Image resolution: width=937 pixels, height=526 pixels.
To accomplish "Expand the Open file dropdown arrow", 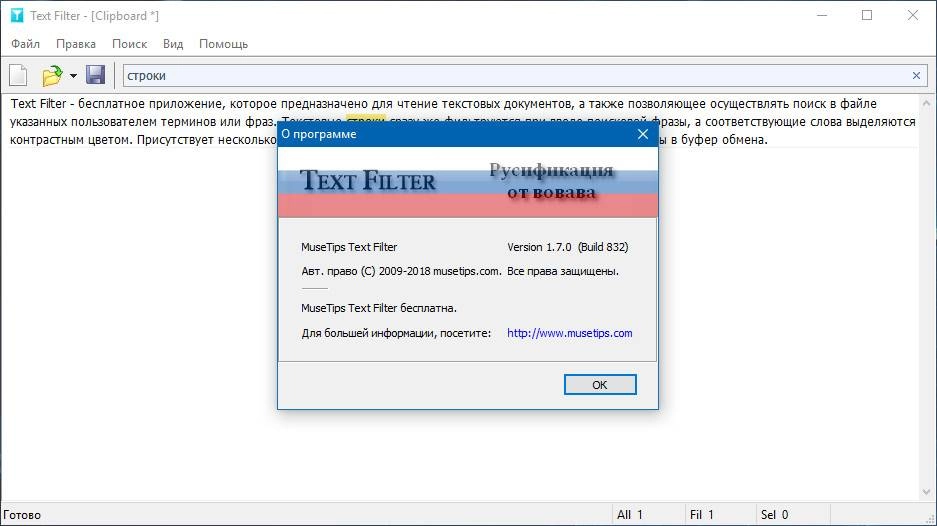I will click(x=73, y=76).
